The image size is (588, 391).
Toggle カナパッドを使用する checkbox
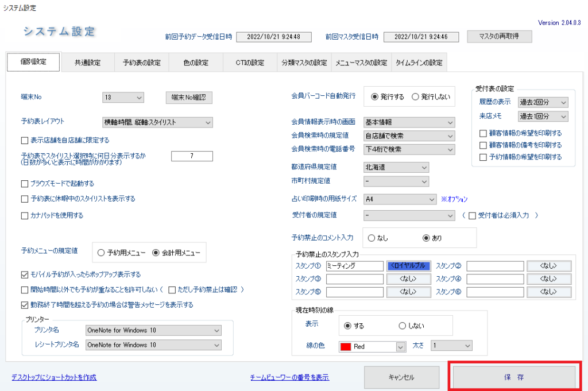tap(25, 216)
